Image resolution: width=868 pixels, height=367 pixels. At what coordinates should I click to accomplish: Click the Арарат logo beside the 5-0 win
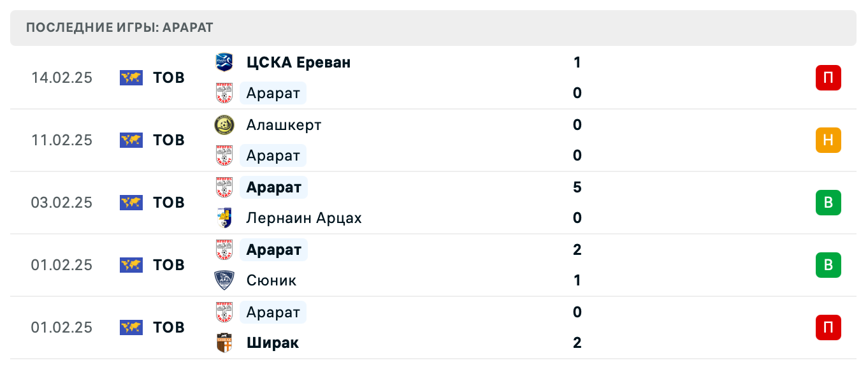coord(224,187)
